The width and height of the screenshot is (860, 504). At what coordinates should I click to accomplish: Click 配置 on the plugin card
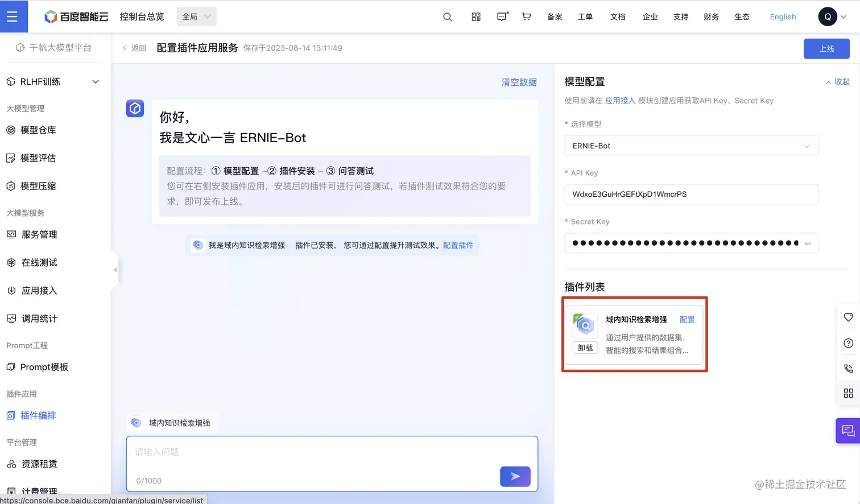(x=687, y=319)
